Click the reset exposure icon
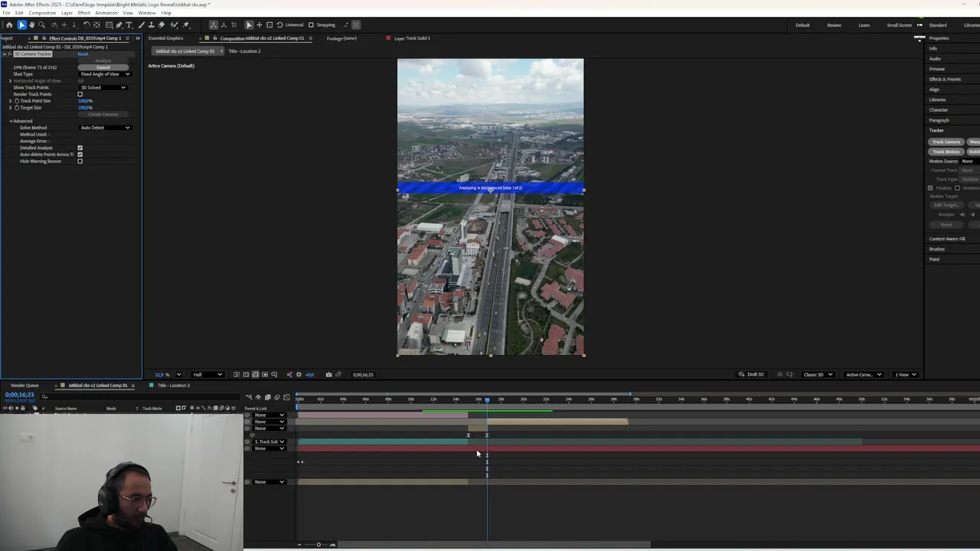Screen dimensions: 980x551 (299, 374)
